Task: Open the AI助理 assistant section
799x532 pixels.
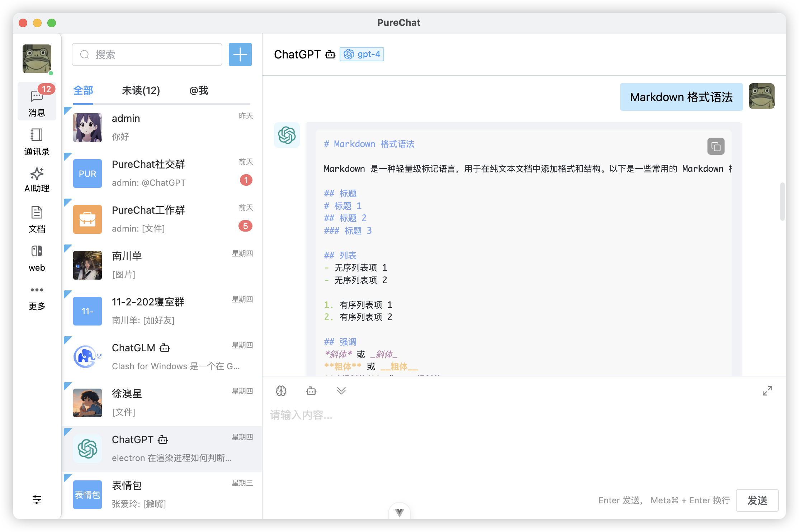Action: [x=37, y=180]
